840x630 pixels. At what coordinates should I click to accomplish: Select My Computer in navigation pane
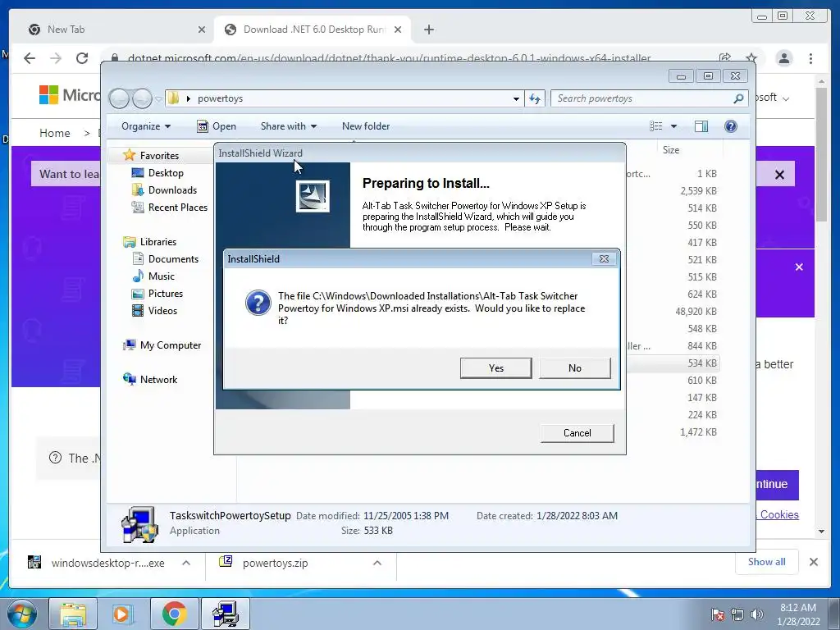(x=170, y=345)
